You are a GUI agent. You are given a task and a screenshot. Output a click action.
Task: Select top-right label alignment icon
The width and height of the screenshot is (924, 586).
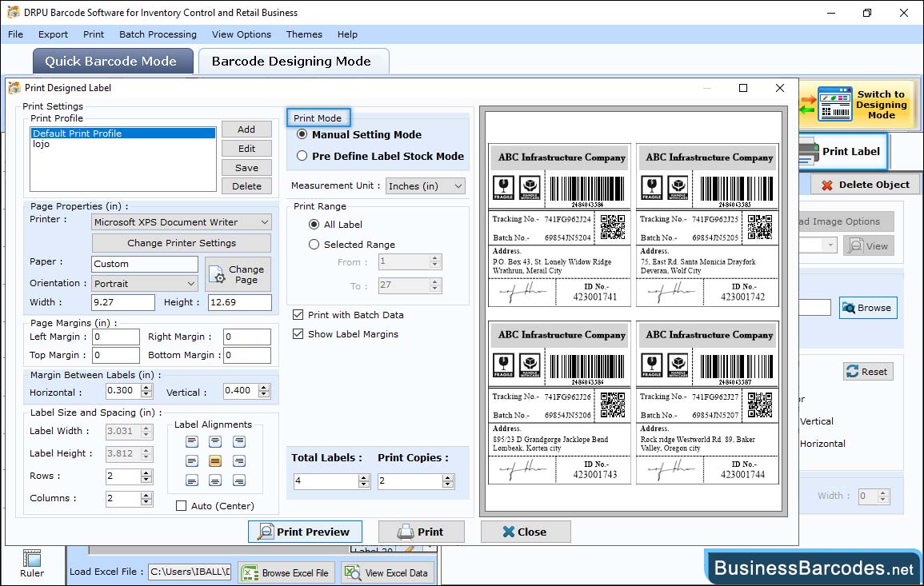(x=238, y=441)
